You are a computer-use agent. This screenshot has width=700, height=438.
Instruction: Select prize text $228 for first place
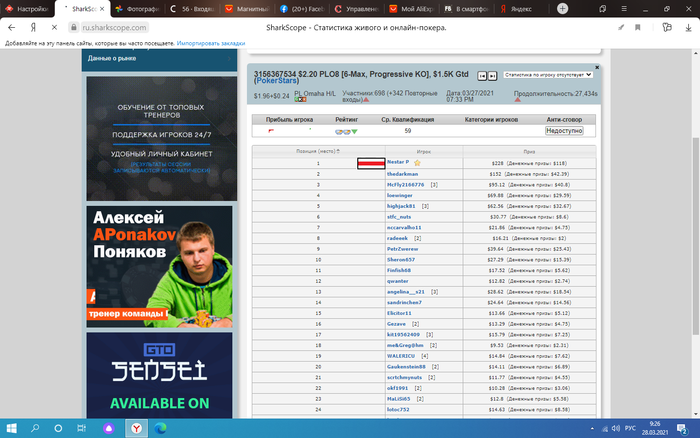point(497,163)
